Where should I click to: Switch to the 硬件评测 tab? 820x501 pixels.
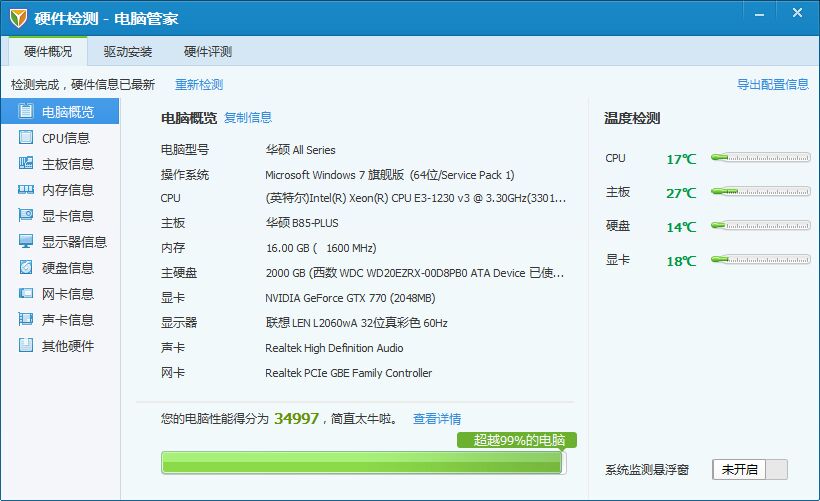(208, 51)
